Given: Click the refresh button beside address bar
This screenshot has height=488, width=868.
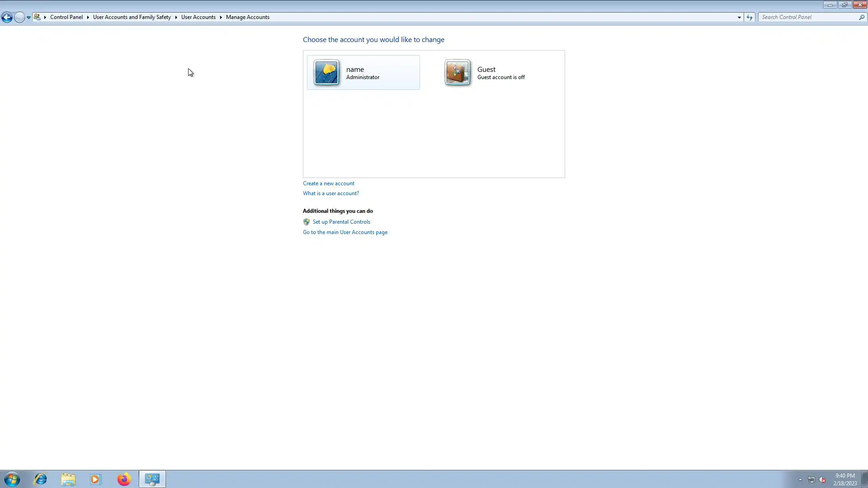Looking at the screenshot, I should (750, 17).
